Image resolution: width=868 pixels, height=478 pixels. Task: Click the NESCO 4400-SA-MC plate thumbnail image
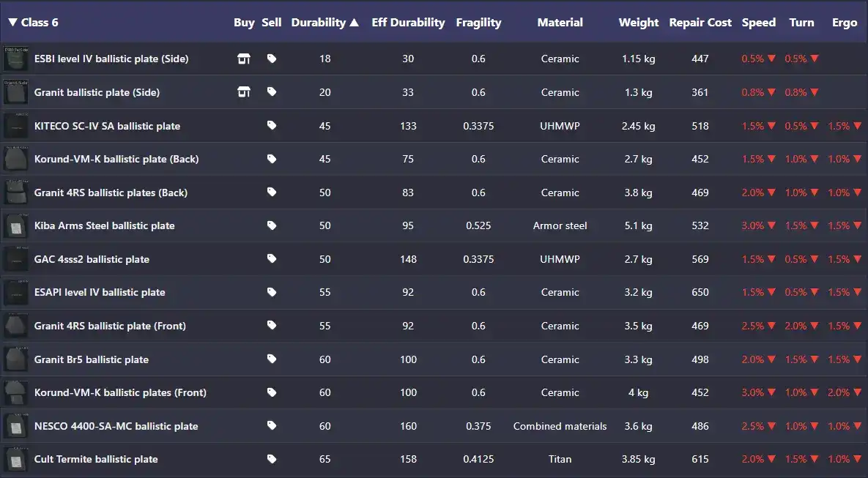point(15,426)
